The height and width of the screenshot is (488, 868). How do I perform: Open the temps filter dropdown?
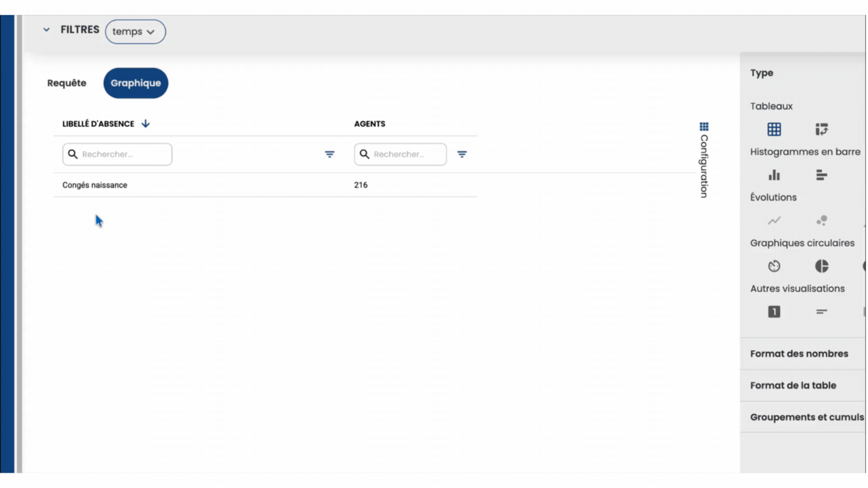coord(135,32)
